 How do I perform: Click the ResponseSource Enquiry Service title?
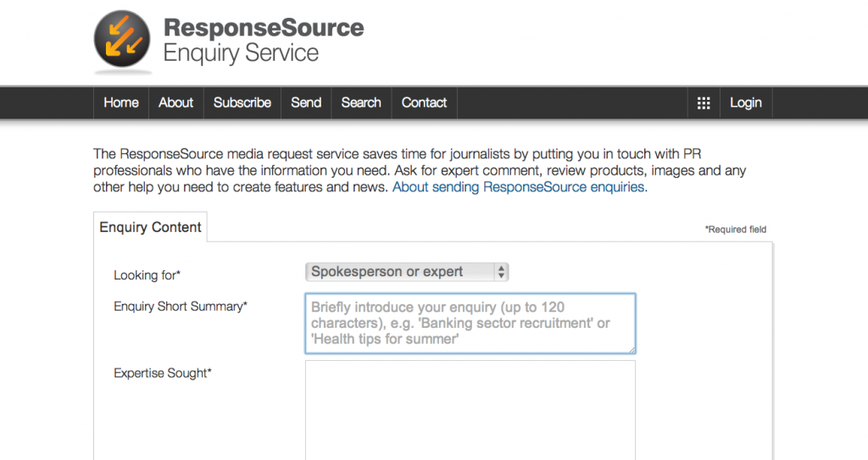[x=264, y=41]
